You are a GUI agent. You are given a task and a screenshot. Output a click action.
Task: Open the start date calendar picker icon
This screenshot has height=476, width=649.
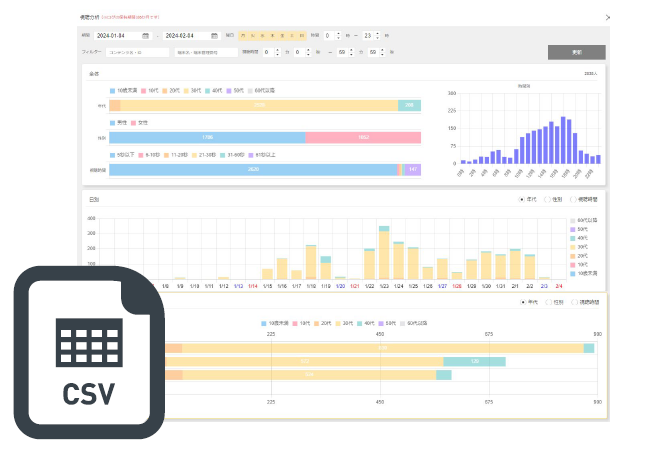coord(146,35)
